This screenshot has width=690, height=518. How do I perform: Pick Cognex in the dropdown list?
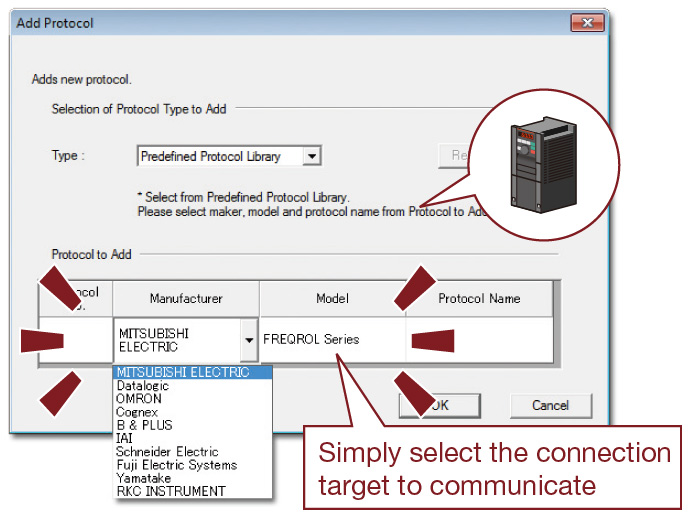pos(137,412)
